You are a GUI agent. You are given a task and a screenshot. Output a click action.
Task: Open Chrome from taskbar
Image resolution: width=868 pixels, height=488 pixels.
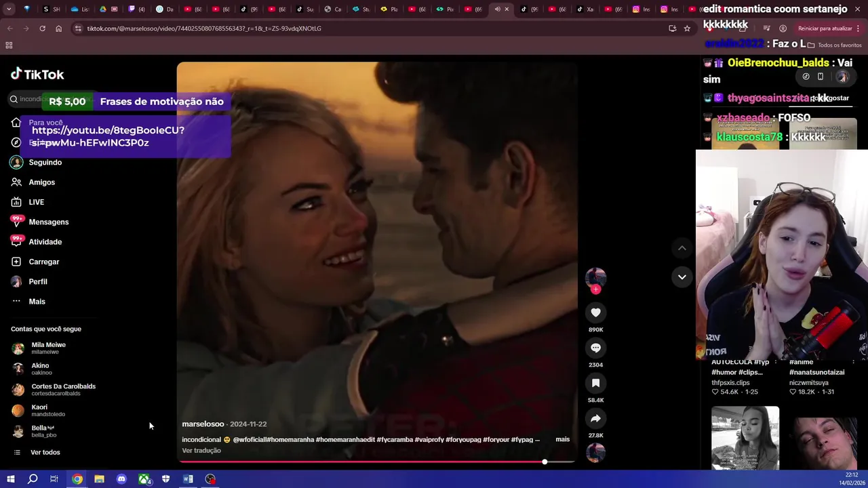pos(77,479)
